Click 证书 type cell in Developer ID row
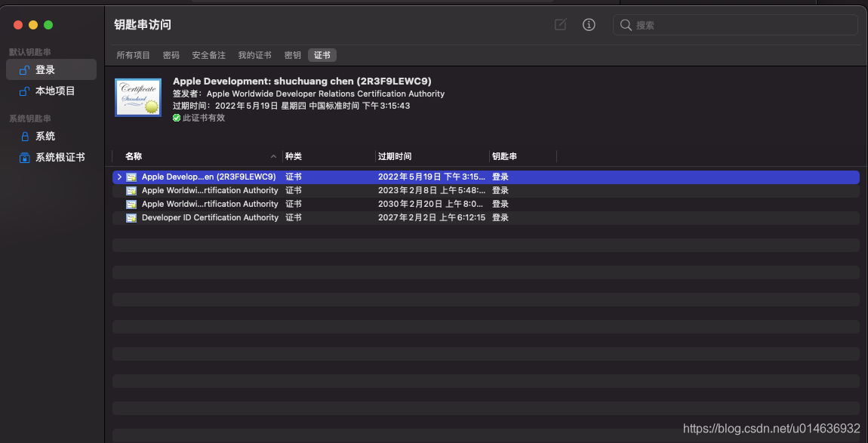This screenshot has height=443, width=868. pos(294,217)
